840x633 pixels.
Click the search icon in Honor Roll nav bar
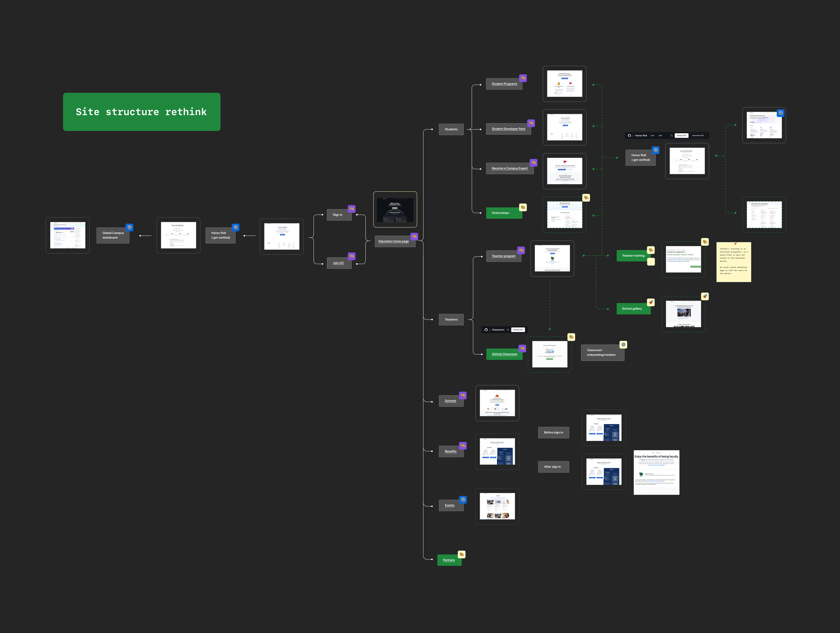point(671,135)
